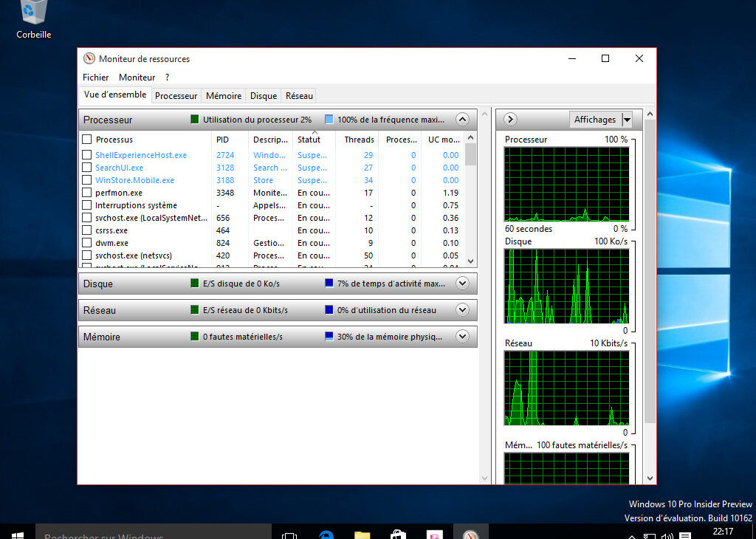Expand the Disque section
The width and height of the screenshot is (756, 539).
click(462, 284)
